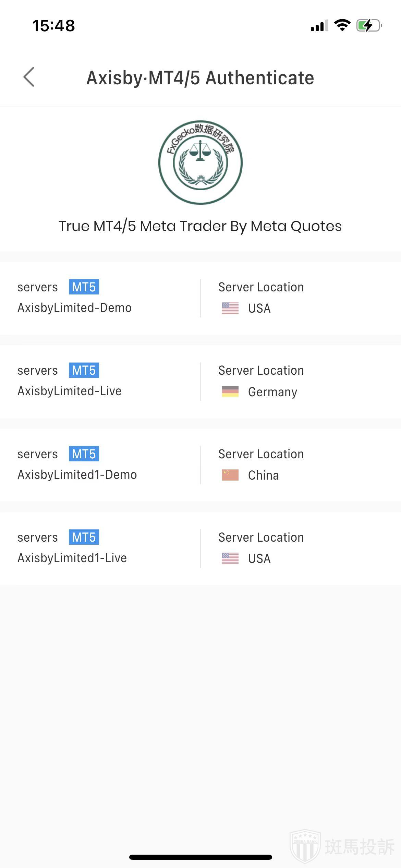Tap the battery charging icon

coord(369,25)
